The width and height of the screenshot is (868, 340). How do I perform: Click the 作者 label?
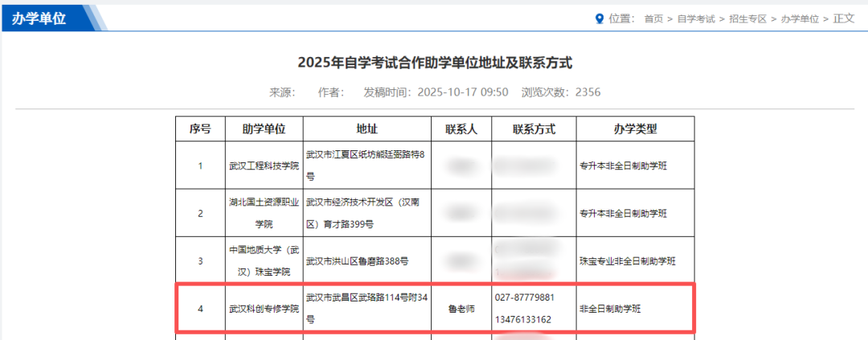click(x=331, y=92)
